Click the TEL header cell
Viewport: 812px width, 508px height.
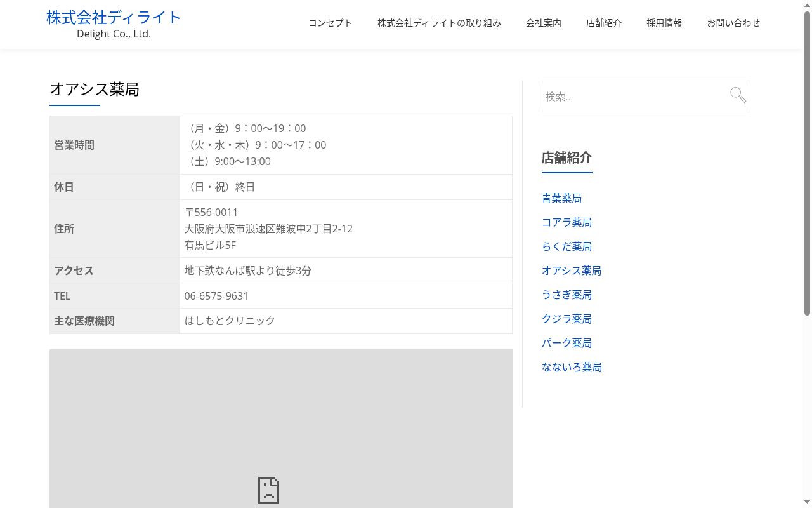(x=115, y=296)
